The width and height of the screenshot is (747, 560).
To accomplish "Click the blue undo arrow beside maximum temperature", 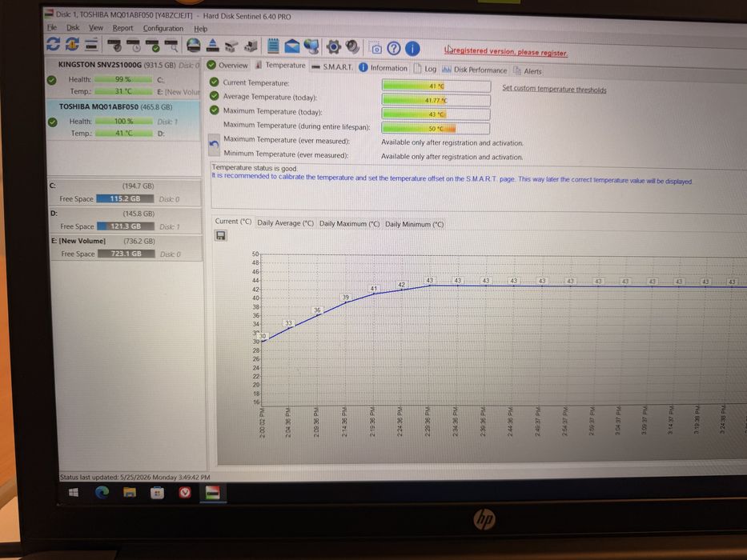I will [215, 144].
